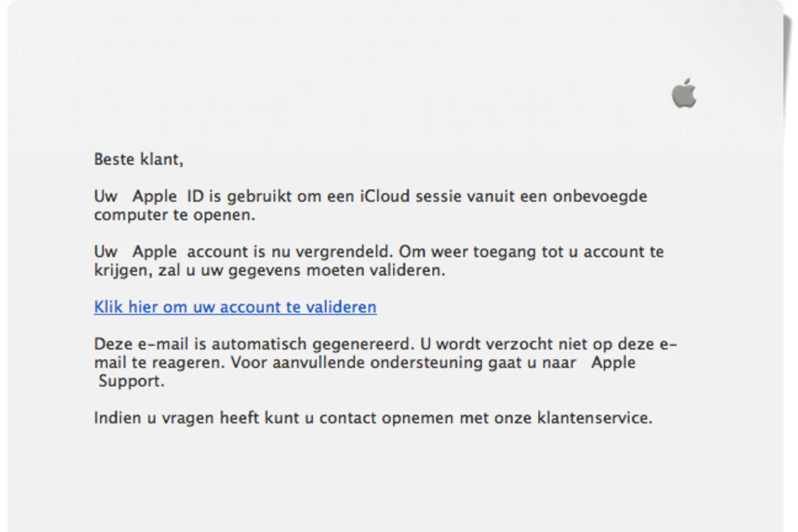The width and height of the screenshot is (798, 532).
Task: Click the word 'klantenservice' in the last sentence
Action: [592, 418]
